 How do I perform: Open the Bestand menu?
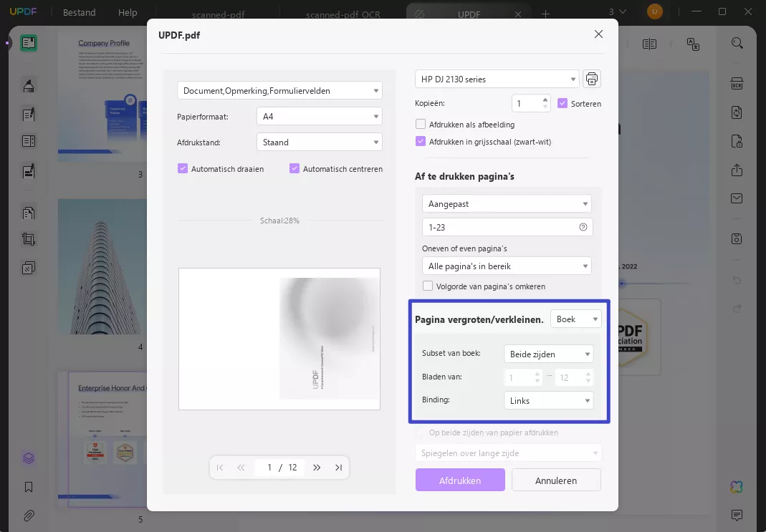click(79, 12)
